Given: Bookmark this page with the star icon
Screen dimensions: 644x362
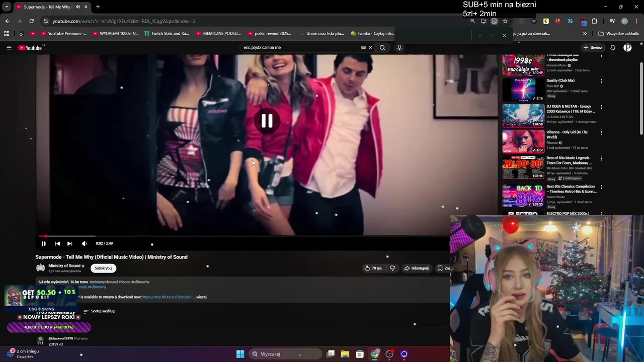Looking at the screenshot, I should click(505, 21).
